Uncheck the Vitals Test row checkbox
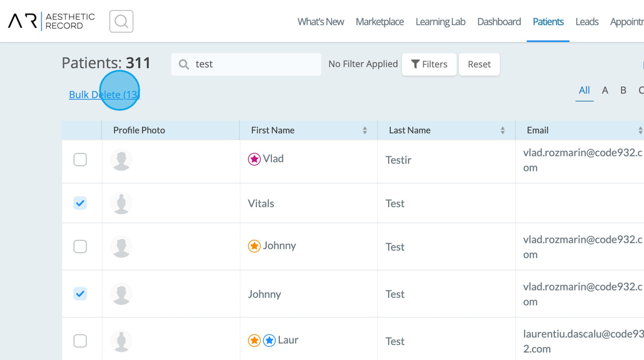644x360 pixels. 80,203
